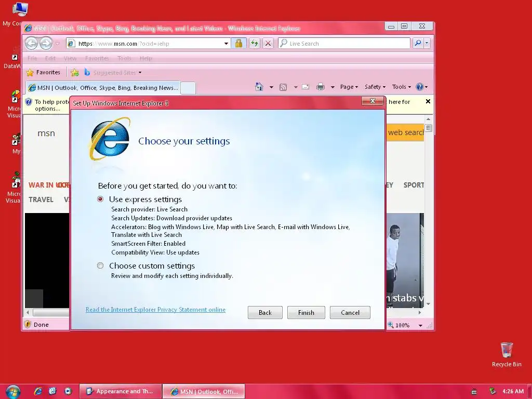The height and width of the screenshot is (399, 532).
Task: Click the information bar shield icon
Action: 29,102
